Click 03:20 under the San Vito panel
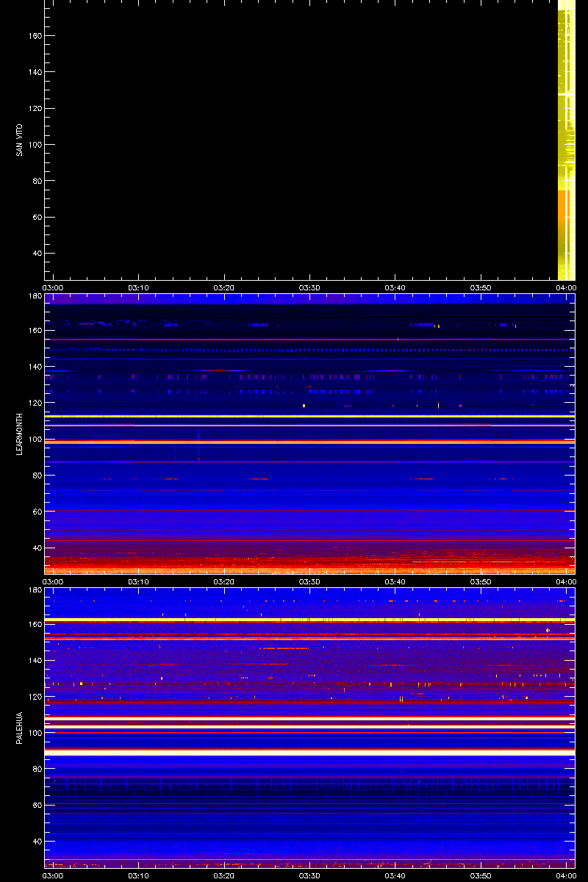Image resolution: width=588 pixels, height=882 pixels. coord(224,287)
